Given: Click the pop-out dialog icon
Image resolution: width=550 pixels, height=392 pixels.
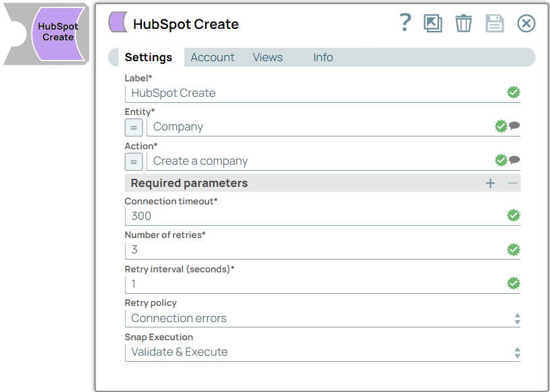Looking at the screenshot, I should point(433,24).
